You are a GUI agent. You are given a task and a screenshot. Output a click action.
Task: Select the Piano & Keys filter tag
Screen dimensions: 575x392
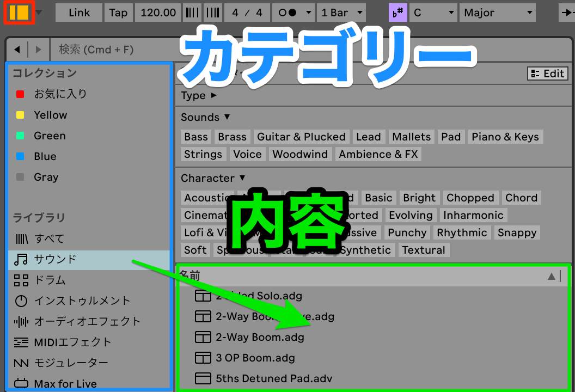tap(505, 137)
